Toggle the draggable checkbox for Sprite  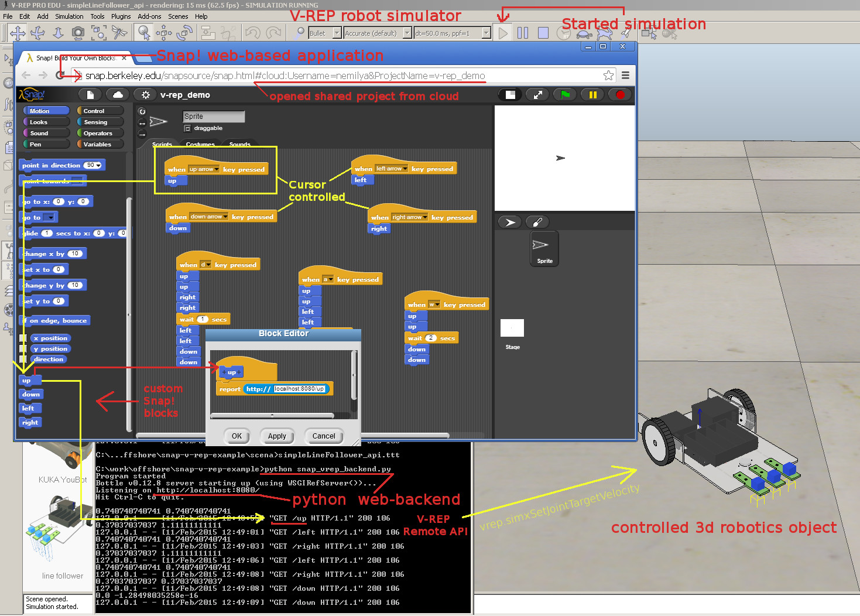click(187, 128)
